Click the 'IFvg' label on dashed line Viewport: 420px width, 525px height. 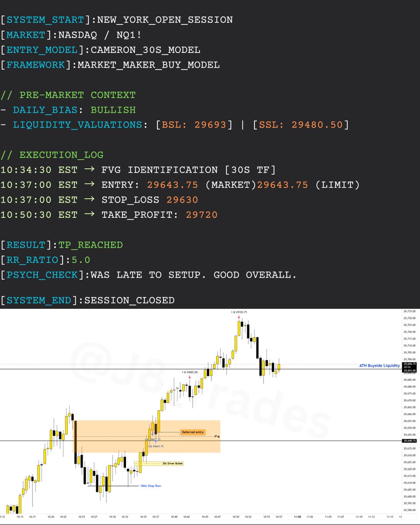point(217,437)
